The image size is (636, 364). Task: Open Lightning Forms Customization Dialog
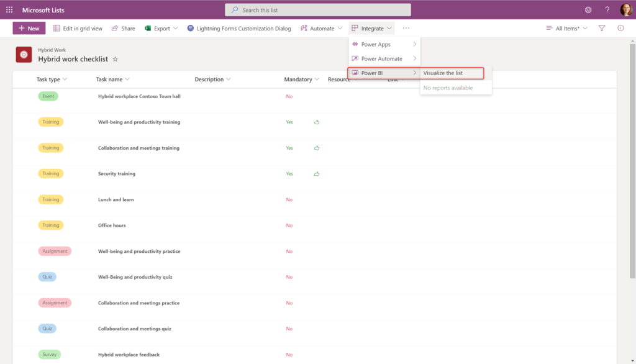(239, 28)
